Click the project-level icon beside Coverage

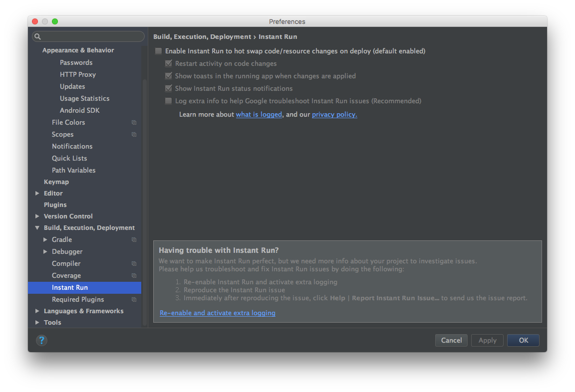134,275
